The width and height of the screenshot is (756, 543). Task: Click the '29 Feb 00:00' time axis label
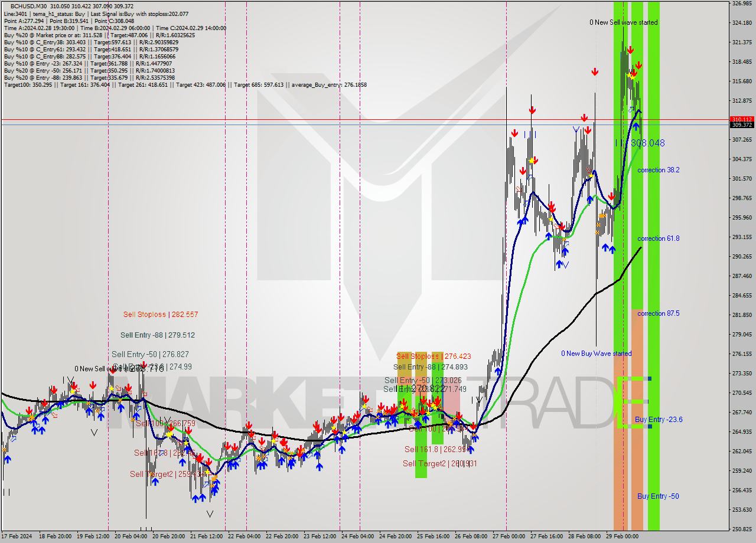point(623,537)
